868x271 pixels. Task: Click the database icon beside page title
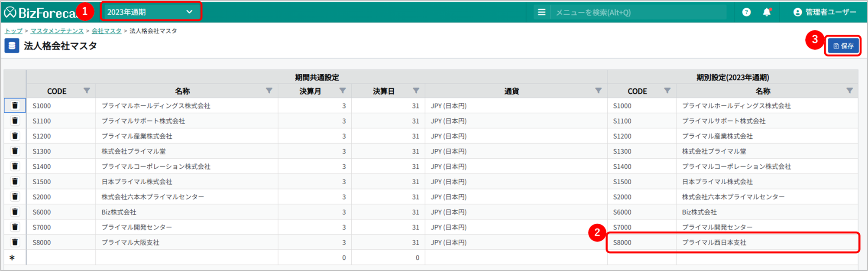pyautogui.click(x=12, y=46)
